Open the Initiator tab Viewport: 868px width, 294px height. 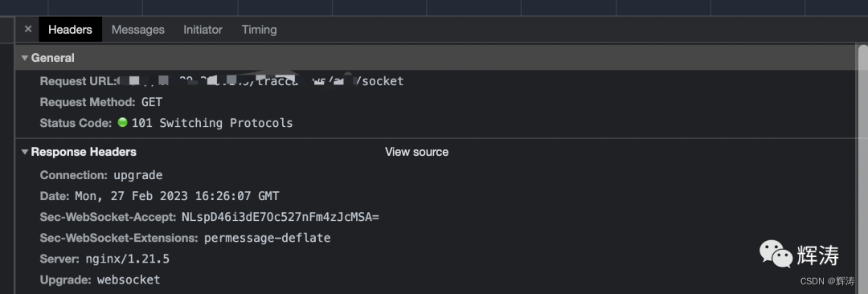[203, 30]
